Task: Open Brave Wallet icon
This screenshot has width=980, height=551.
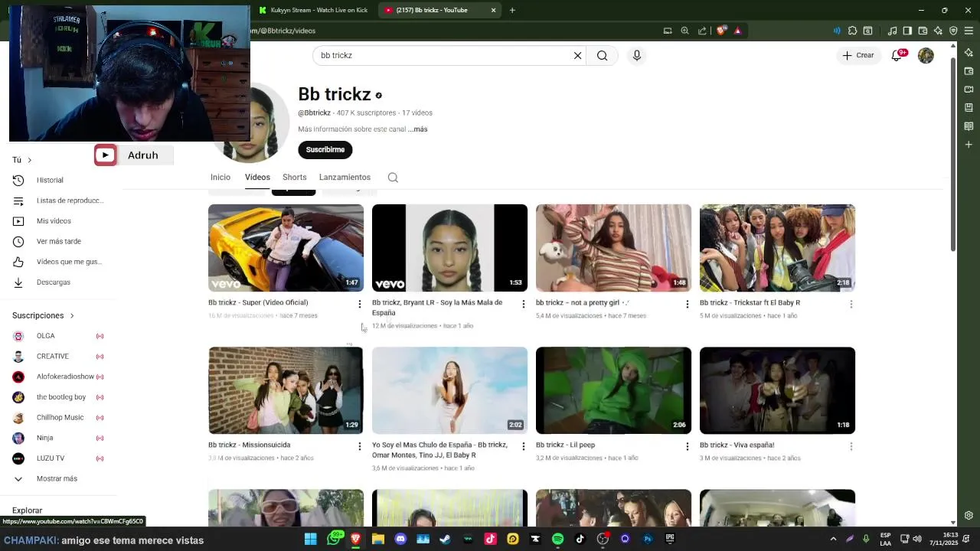Action: [923, 31]
